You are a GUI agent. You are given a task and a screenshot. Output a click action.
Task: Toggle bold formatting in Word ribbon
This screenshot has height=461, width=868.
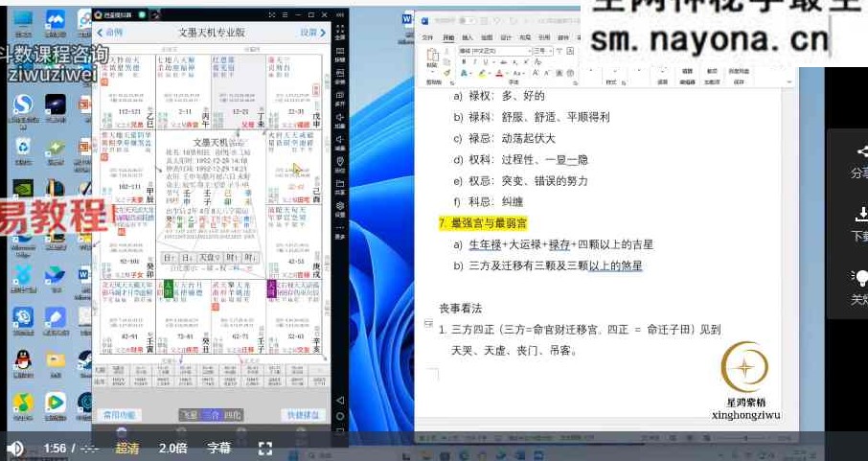[464, 62]
